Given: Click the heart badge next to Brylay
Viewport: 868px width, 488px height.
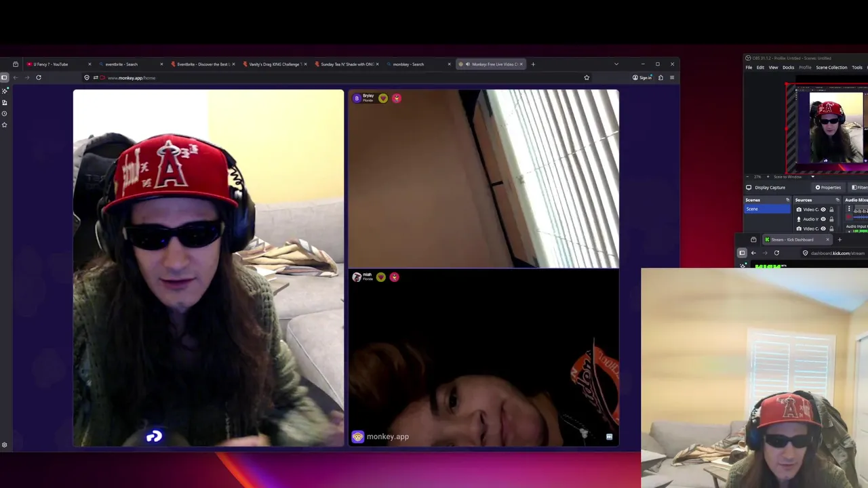Looking at the screenshot, I should tap(383, 98).
